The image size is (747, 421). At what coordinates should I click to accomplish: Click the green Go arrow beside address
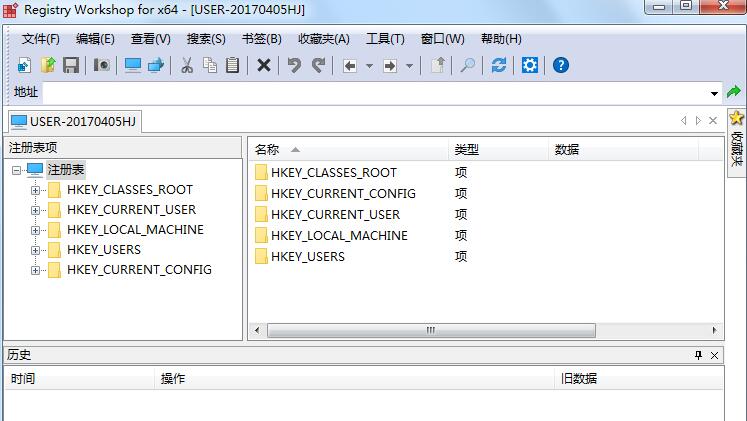(x=734, y=91)
